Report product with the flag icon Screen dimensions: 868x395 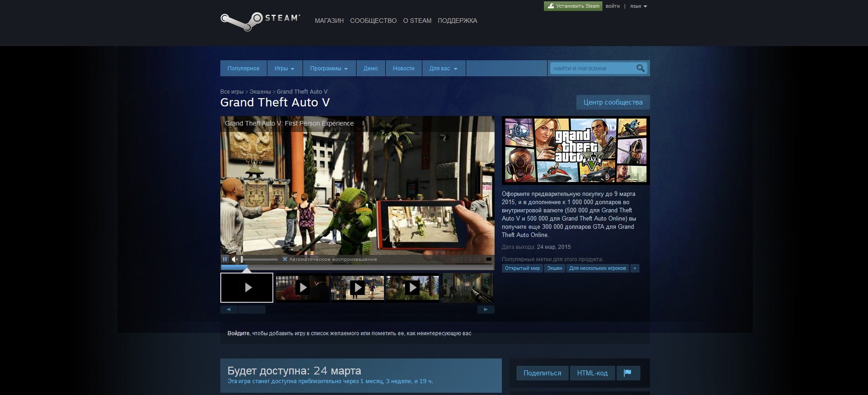(628, 373)
